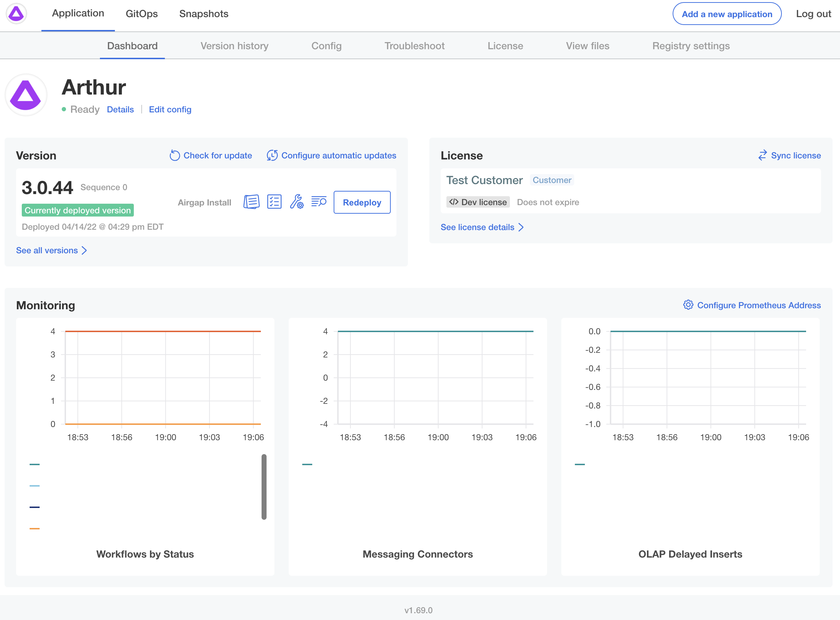Click the dark navy legend swatch in Workflows chart
The width and height of the screenshot is (840, 620).
[35, 507]
